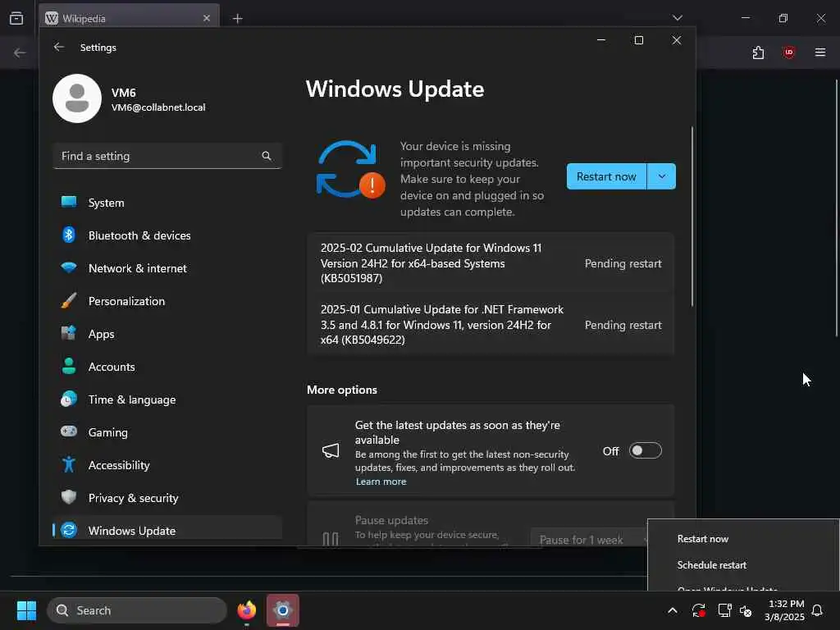
Task: Open the notification bell
Action: 818,610
